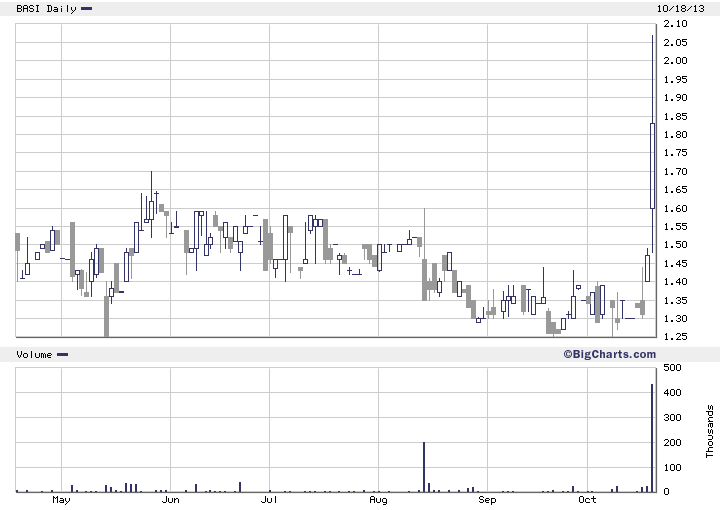The width and height of the screenshot is (720, 510).
Task: Click the Aug month label
Action: (378, 499)
